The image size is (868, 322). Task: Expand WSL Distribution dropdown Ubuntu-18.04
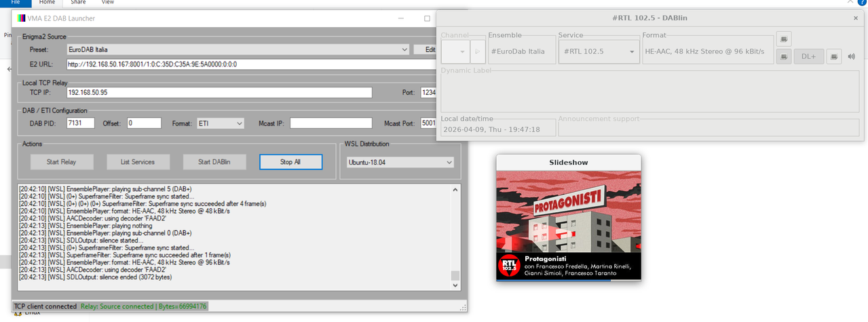(x=399, y=162)
